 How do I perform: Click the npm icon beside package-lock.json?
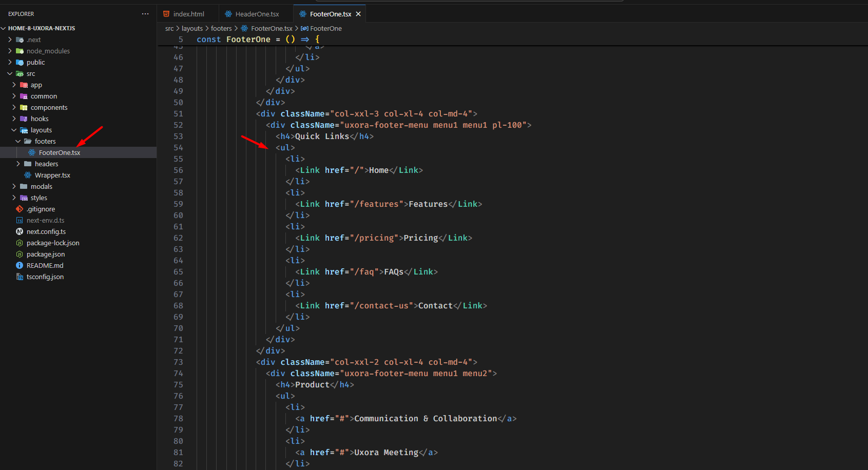[20, 243]
